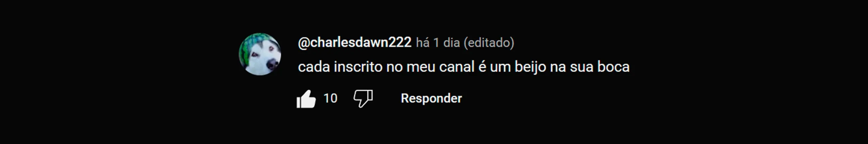
Task: Mark the comment as disliked
Action: [x=363, y=99]
